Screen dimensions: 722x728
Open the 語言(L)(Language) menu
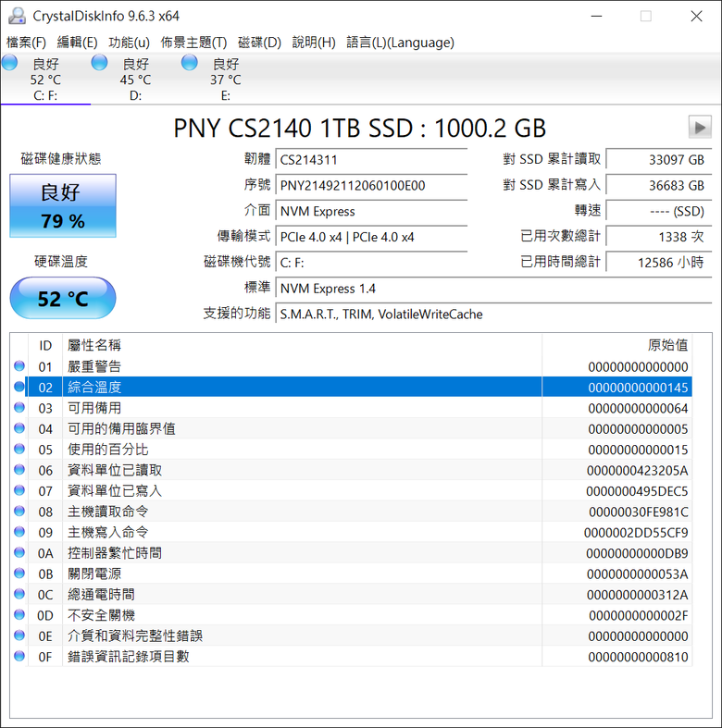click(x=400, y=43)
